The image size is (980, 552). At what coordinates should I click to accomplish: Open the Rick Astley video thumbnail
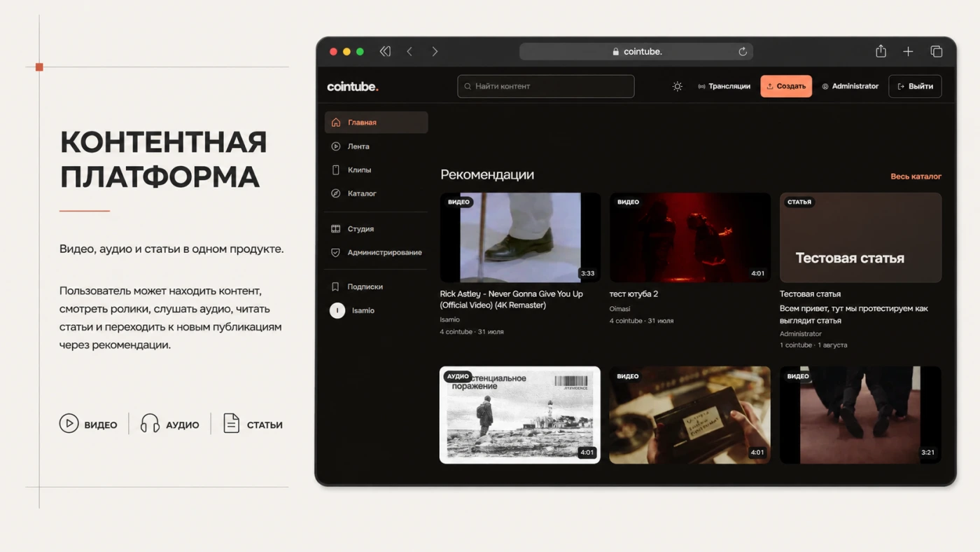(x=520, y=237)
